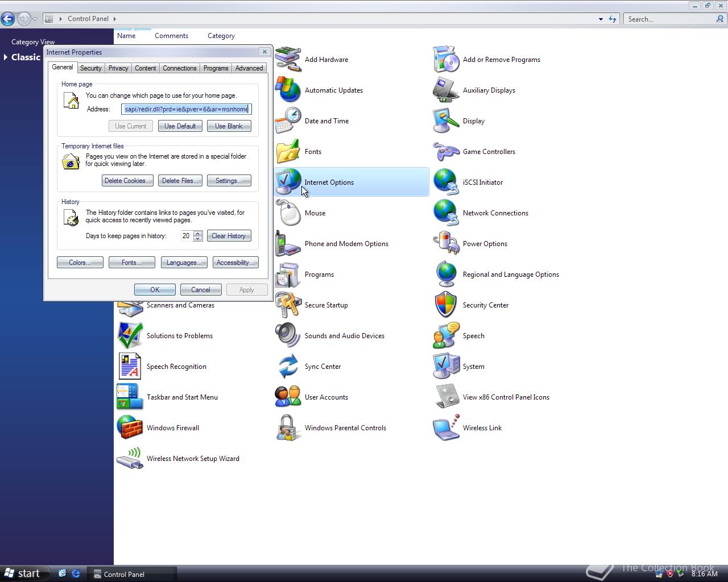728x582 pixels.
Task: Open the Solutions to Problems icon
Action: pos(130,335)
